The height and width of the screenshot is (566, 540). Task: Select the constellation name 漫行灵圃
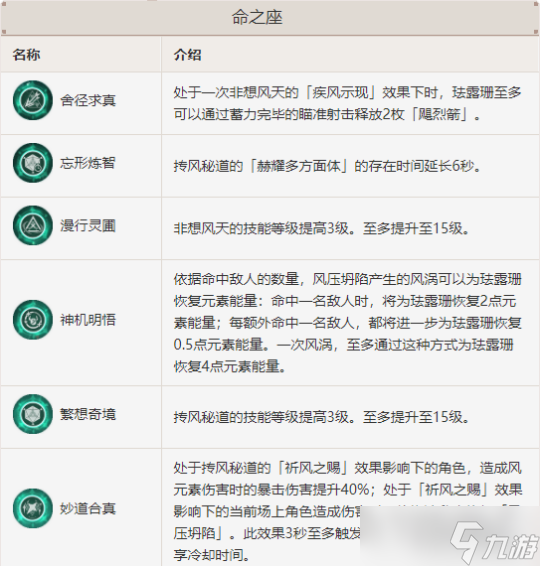tap(88, 226)
